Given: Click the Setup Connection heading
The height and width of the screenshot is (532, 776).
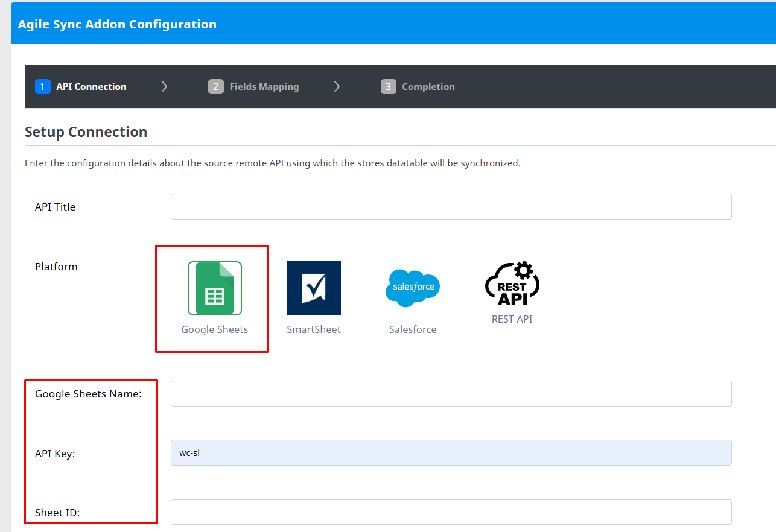Looking at the screenshot, I should 86,132.
